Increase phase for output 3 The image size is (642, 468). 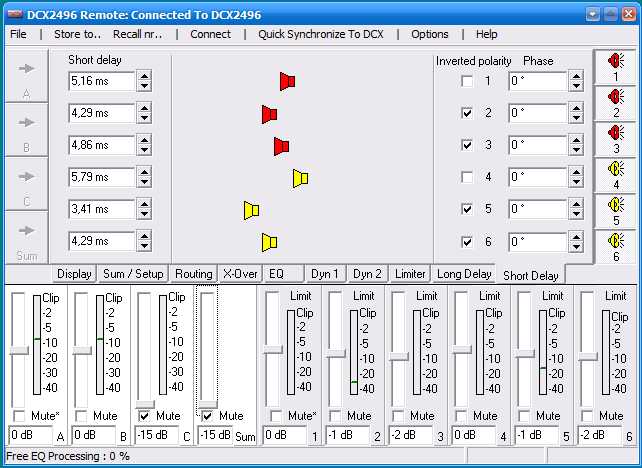[576, 140]
